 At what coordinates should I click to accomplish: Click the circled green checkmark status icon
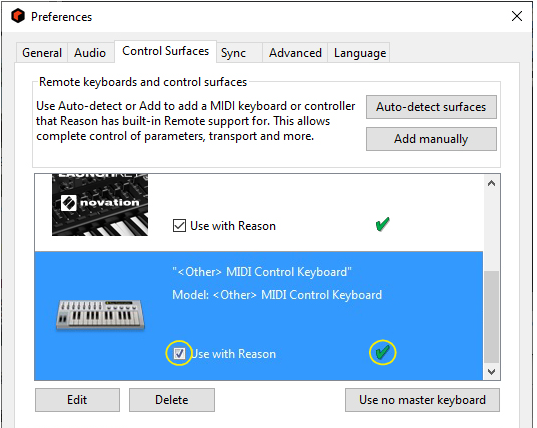(x=382, y=352)
